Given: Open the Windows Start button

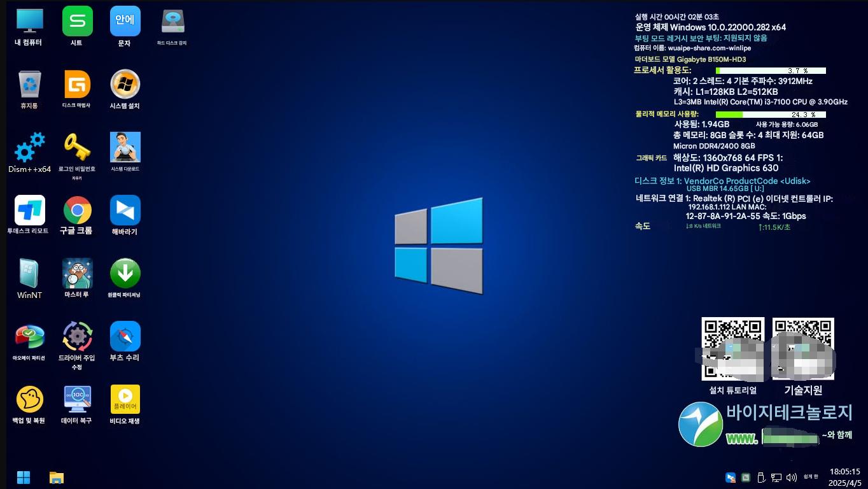Looking at the screenshot, I should [24, 478].
